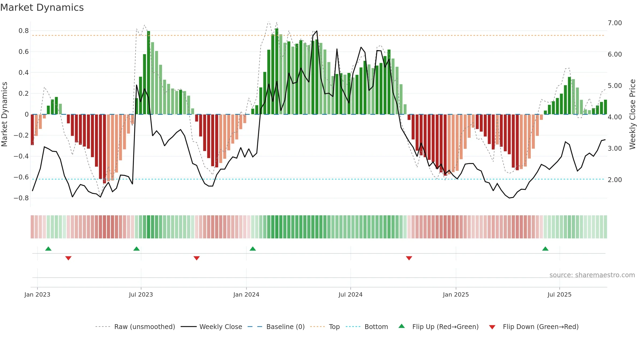The image size is (644, 362).
Task: Click the flip-down marker in autumn 2023
Action: tap(197, 258)
